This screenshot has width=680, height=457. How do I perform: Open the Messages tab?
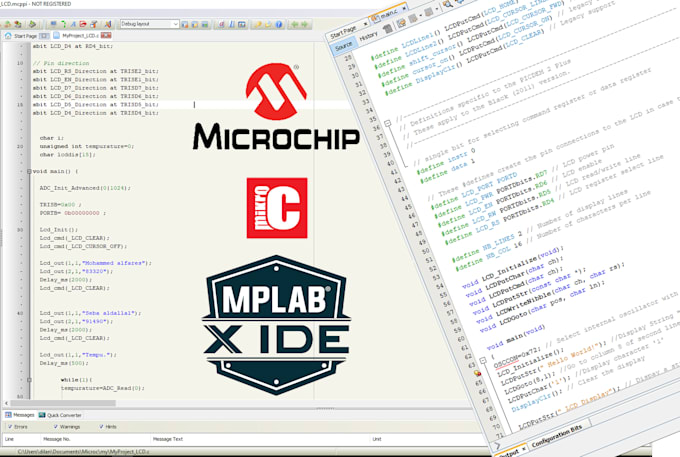tap(20, 415)
